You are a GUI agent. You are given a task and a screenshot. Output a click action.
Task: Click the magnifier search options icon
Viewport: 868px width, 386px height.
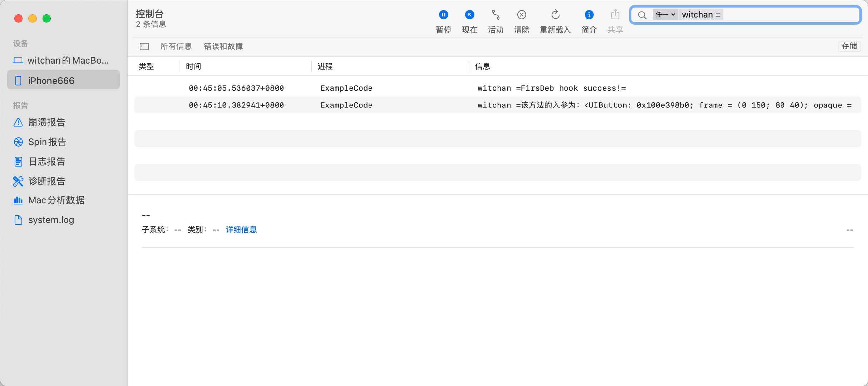click(642, 15)
